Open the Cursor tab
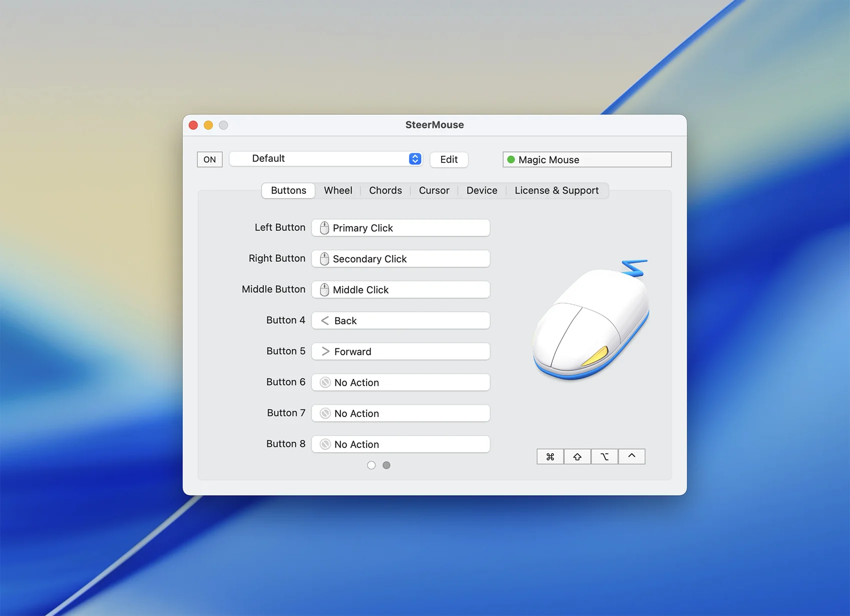Screen dimensions: 850x616 point(434,190)
